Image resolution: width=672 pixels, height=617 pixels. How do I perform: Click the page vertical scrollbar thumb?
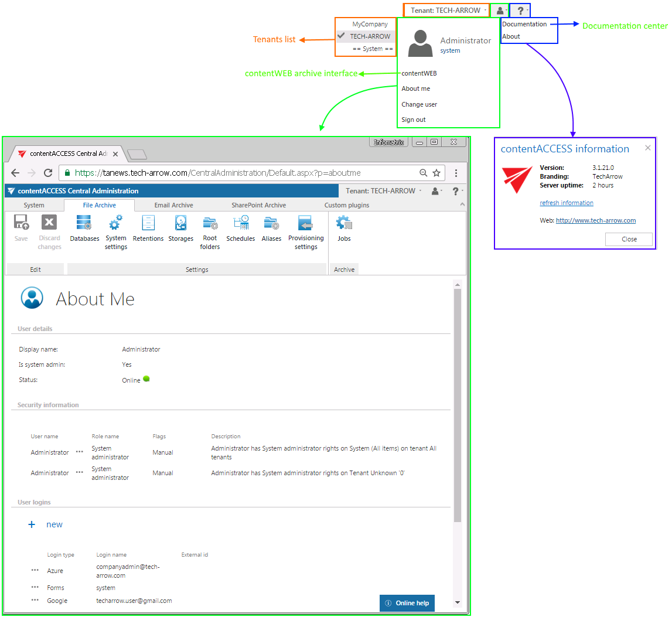[458, 405]
